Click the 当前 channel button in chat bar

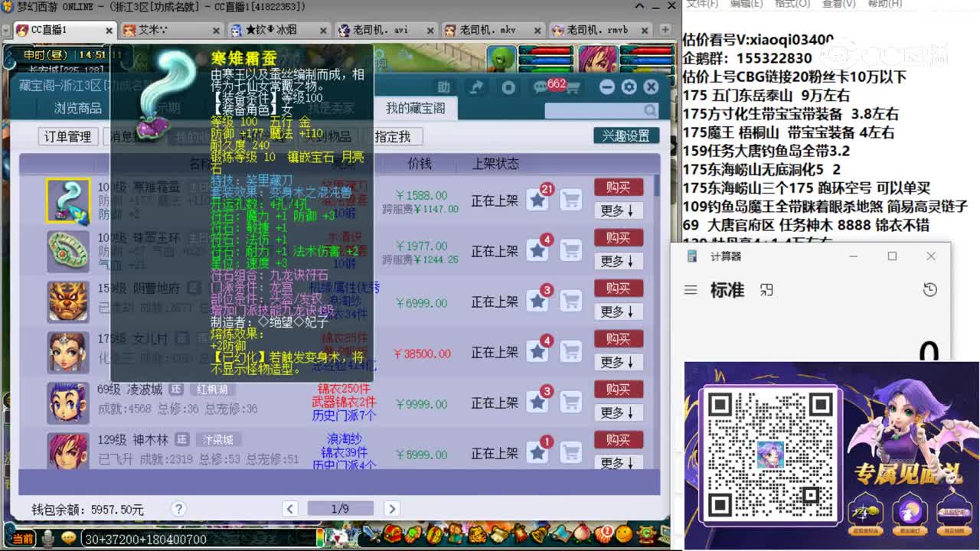click(22, 539)
